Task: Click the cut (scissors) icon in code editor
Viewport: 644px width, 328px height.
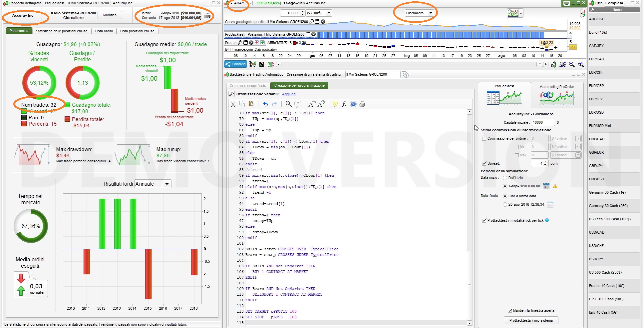Action: point(233,104)
